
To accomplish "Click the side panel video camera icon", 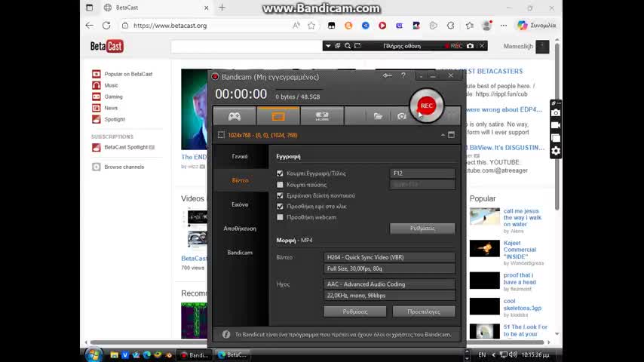I will tap(556, 125).
